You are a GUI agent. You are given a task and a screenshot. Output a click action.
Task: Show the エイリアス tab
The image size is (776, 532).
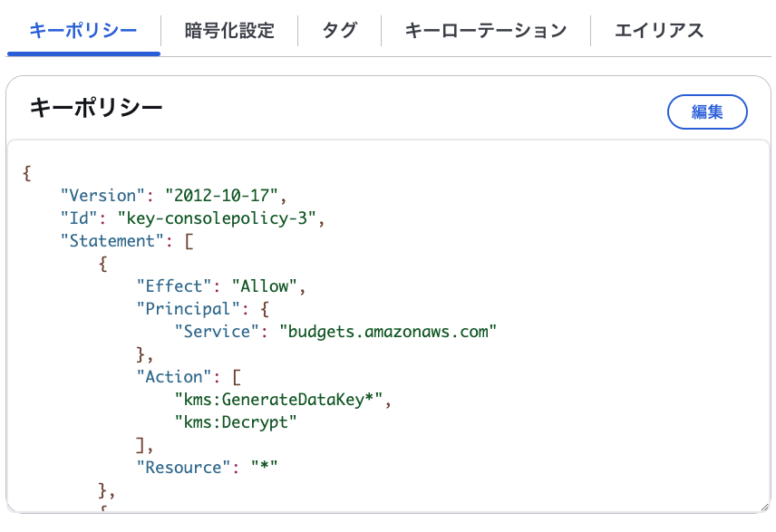[x=659, y=31]
